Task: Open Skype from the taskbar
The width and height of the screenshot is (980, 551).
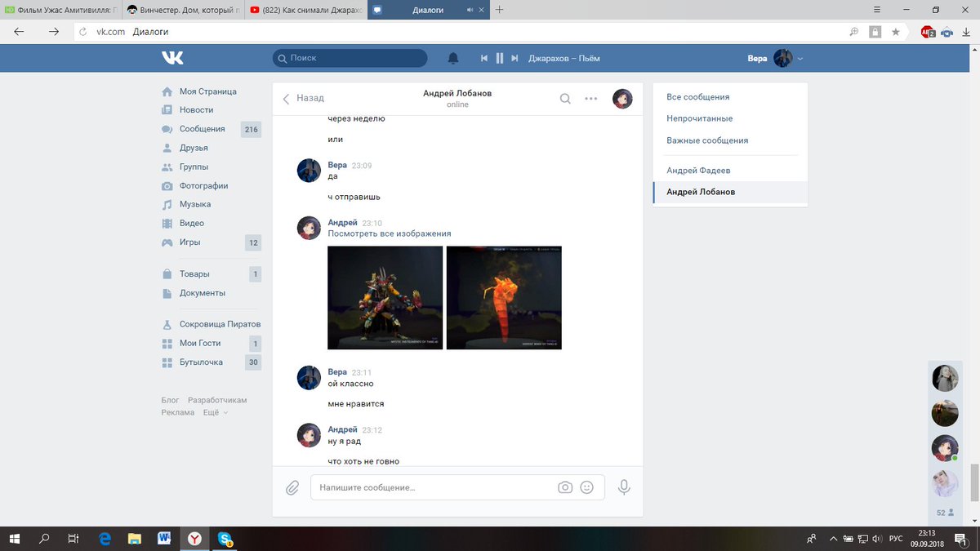Action: (x=224, y=539)
